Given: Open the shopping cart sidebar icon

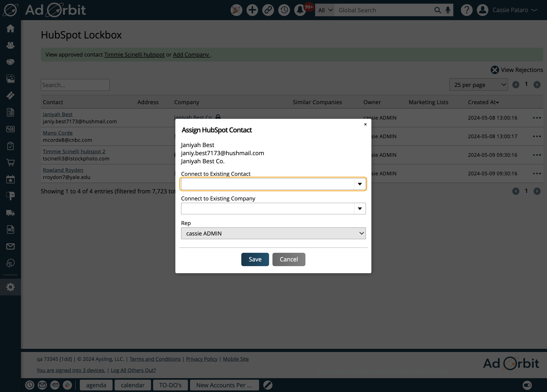Looking at the screenshot, I should [10, 163].
